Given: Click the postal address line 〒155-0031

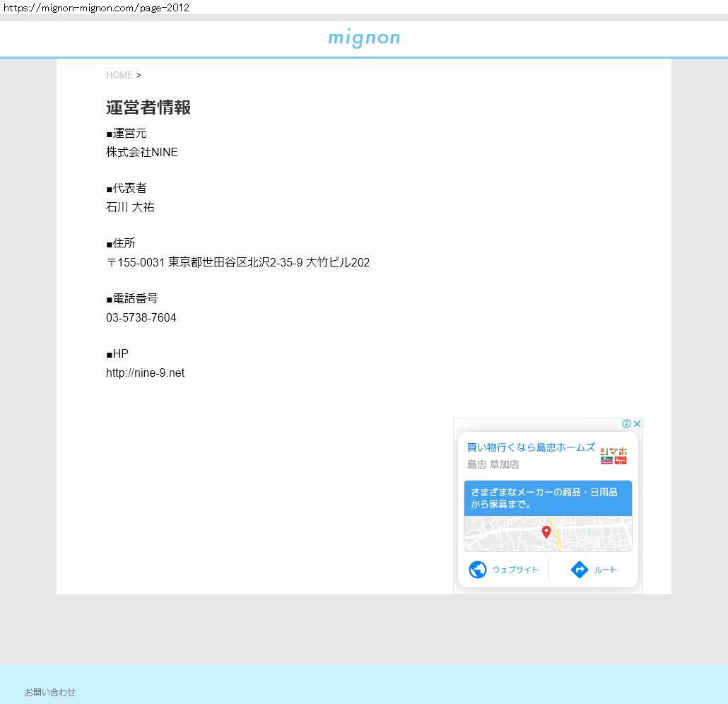Looking at the screenshot, I should tap(237, 263).
